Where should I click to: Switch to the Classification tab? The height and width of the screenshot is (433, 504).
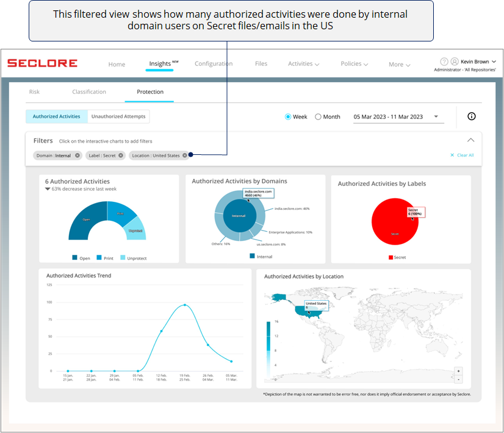point(89,92)
